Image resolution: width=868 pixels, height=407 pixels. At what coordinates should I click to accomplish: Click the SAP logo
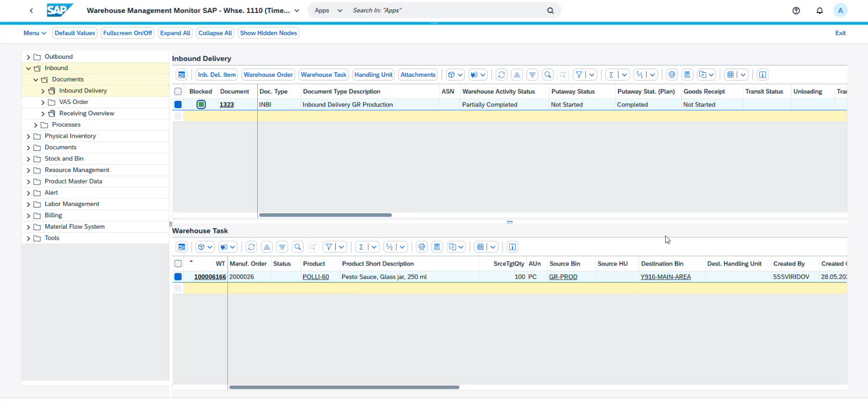60,10
